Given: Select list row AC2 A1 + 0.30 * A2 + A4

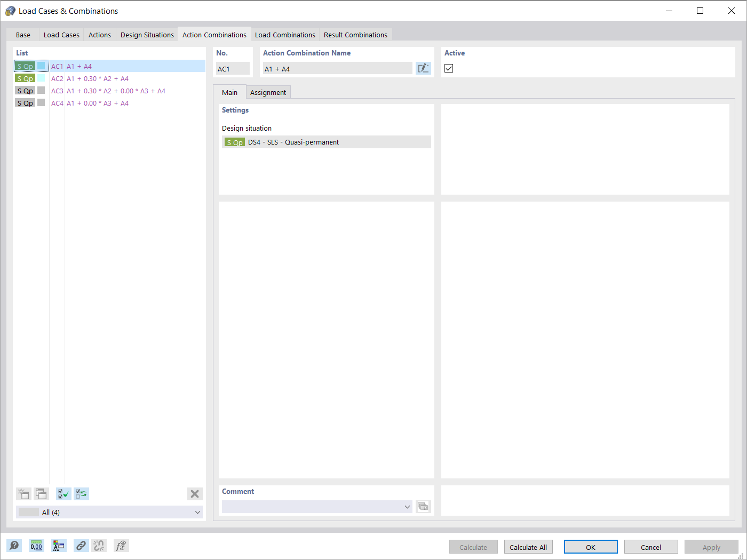Looking at the screenshot, I should (x=109, y=78).
